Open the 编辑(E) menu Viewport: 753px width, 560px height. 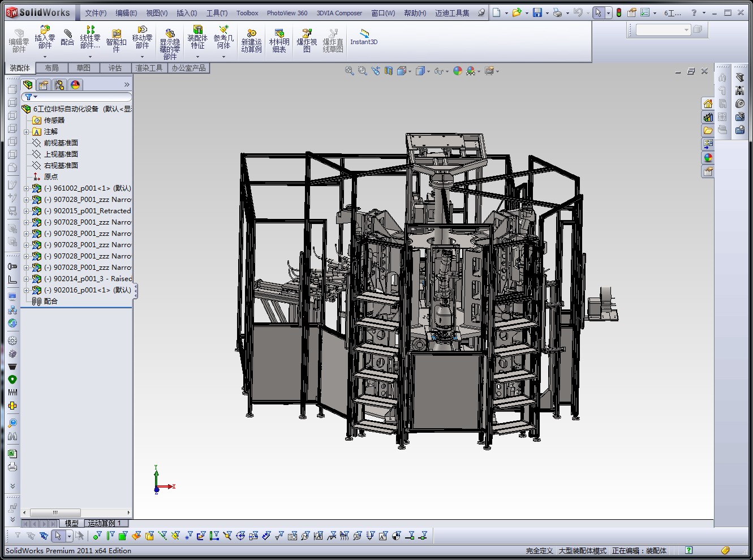[126, 13]
